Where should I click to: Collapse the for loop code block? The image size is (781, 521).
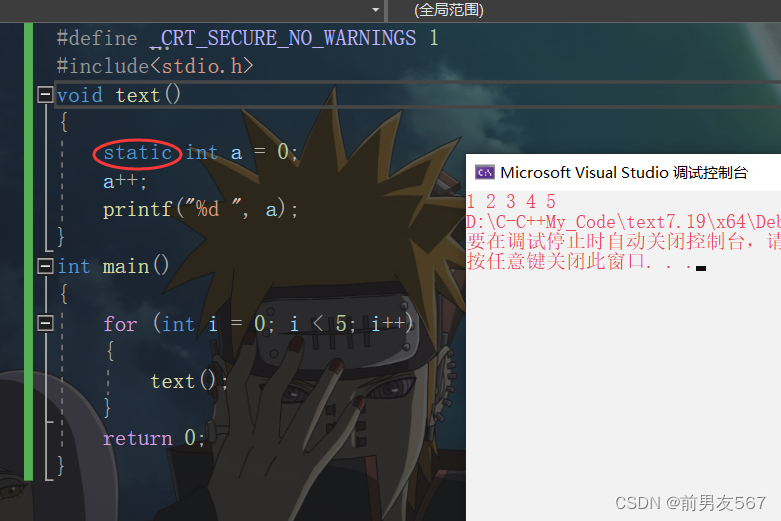(45, 323)
